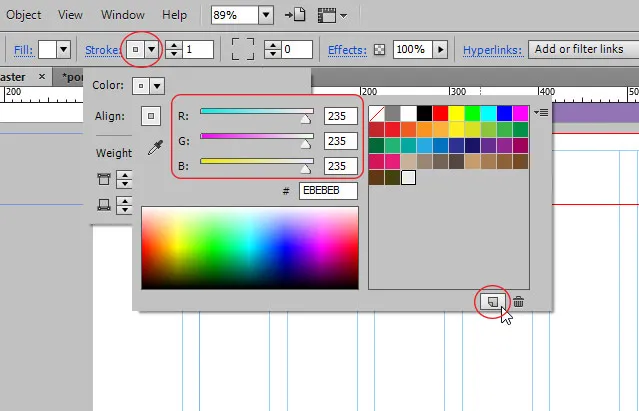Expand the Fill color dropdown
Viewport: 639px width, 411px height.
pos(63,49)
